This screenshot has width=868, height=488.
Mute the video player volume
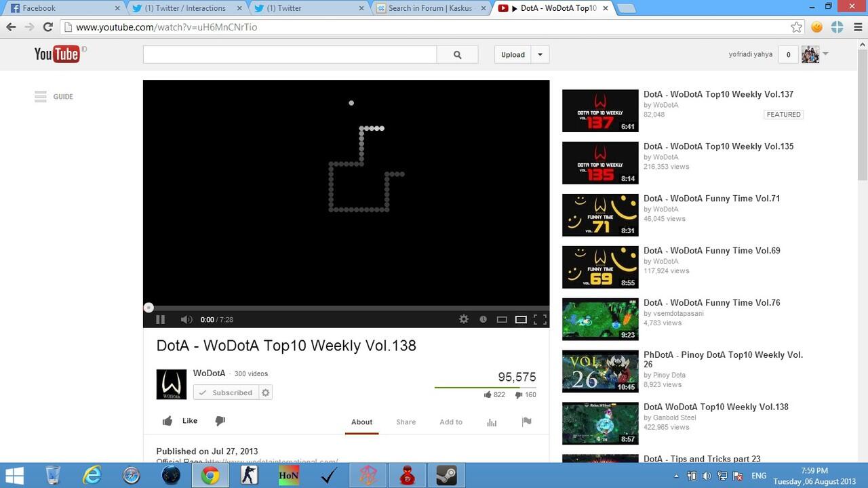coord(186,319)
